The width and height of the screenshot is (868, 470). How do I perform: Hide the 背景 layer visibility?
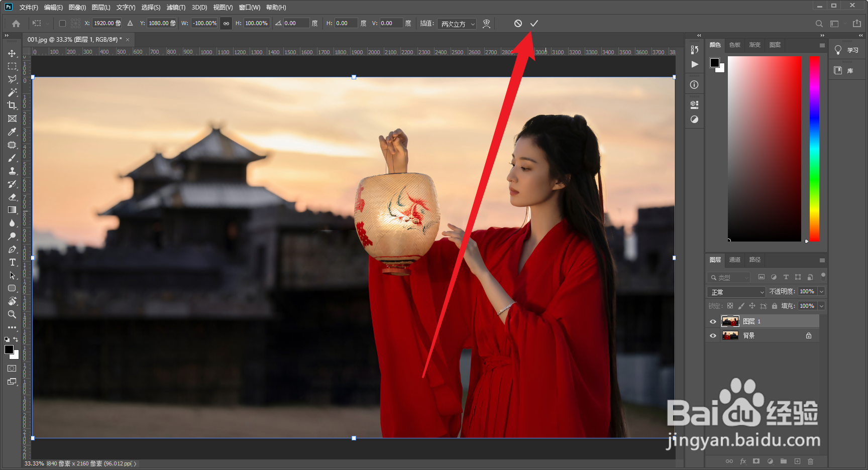coord(713,335)
